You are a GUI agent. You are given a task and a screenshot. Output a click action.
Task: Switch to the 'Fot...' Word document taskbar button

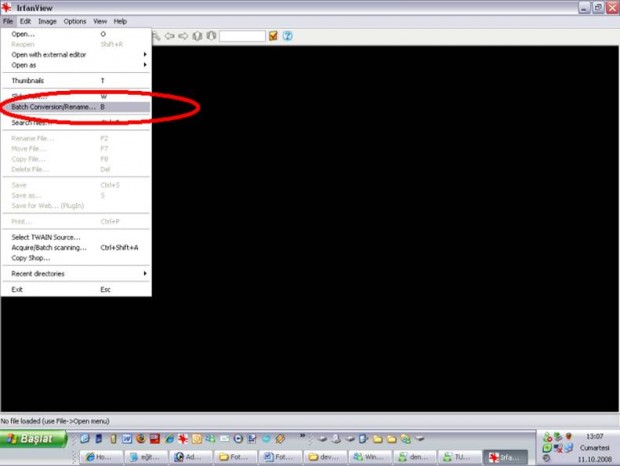tap(280, 457)
